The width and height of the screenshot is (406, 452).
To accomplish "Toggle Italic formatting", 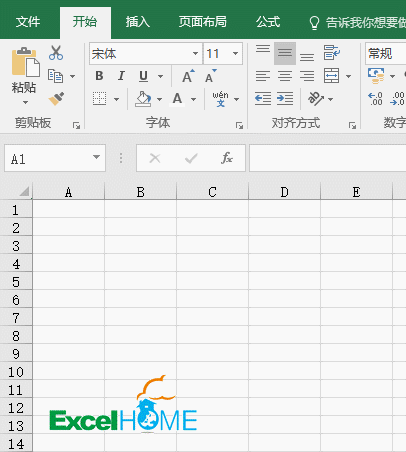I will coord(121,76).
